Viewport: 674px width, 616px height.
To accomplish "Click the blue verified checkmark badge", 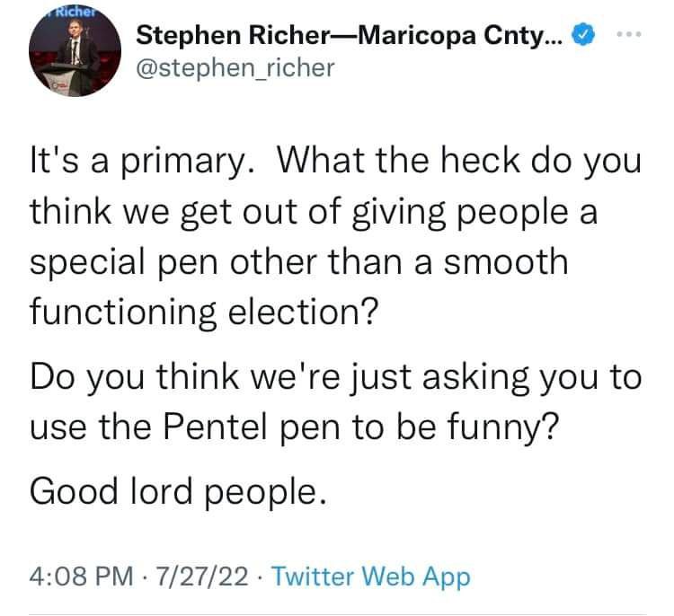I will [583, 35].
